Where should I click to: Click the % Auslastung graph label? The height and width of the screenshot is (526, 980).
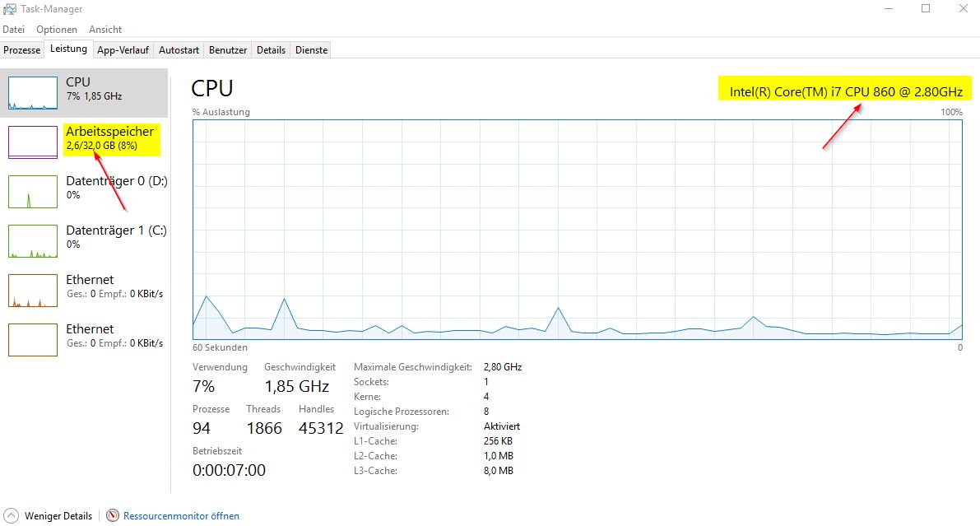coord(221,112)
